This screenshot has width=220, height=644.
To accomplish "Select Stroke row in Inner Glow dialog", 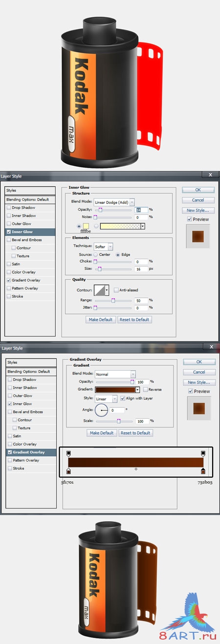I will (x=30, y=296).
